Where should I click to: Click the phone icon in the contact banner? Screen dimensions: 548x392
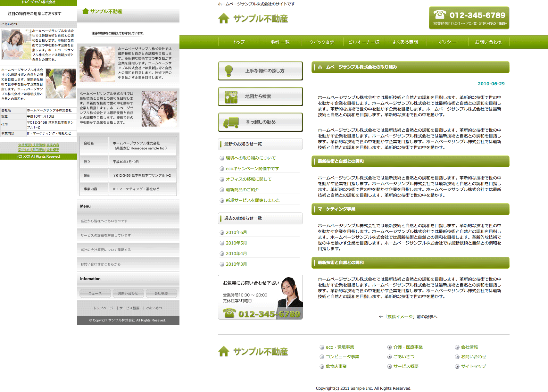pos(229,313)
